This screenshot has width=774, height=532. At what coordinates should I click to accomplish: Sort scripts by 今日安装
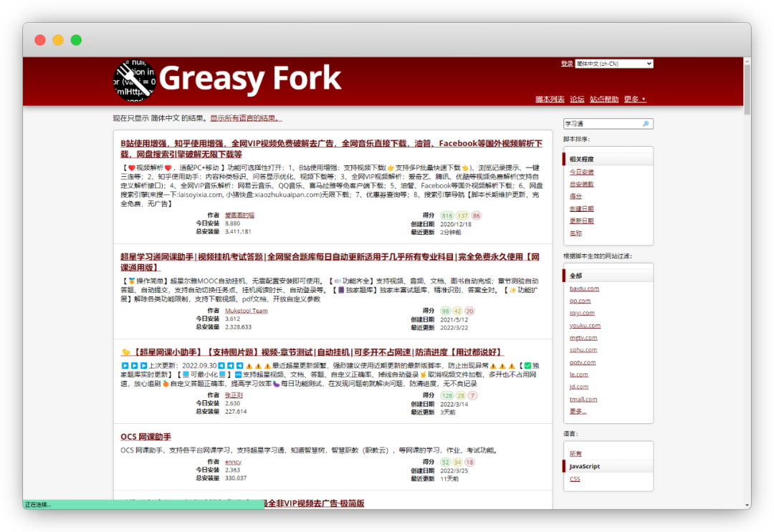pos(581,172)
